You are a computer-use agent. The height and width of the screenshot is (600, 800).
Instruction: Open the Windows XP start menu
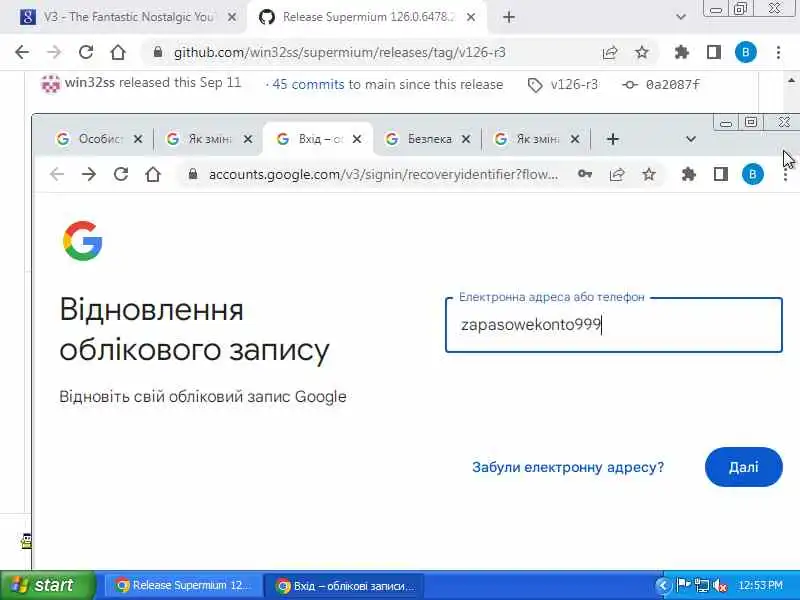point(47,585)
